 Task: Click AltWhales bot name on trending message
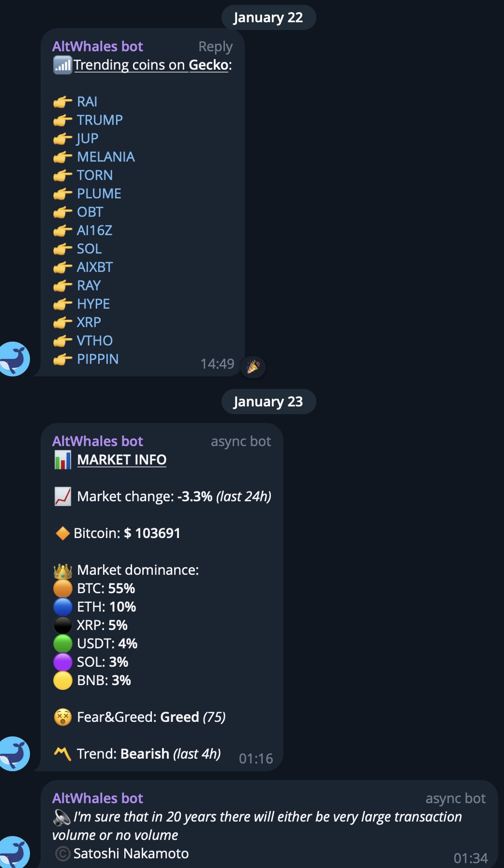(x=98, y=46)
